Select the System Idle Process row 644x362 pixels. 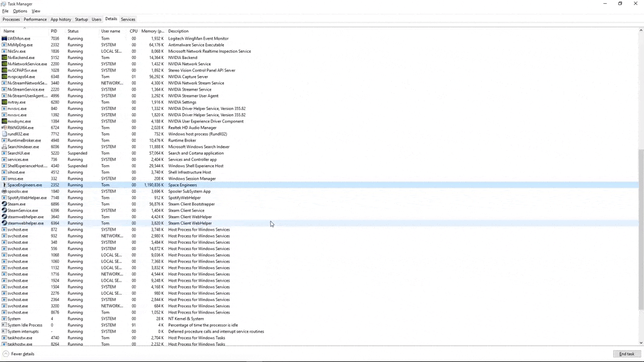[25, 325]
